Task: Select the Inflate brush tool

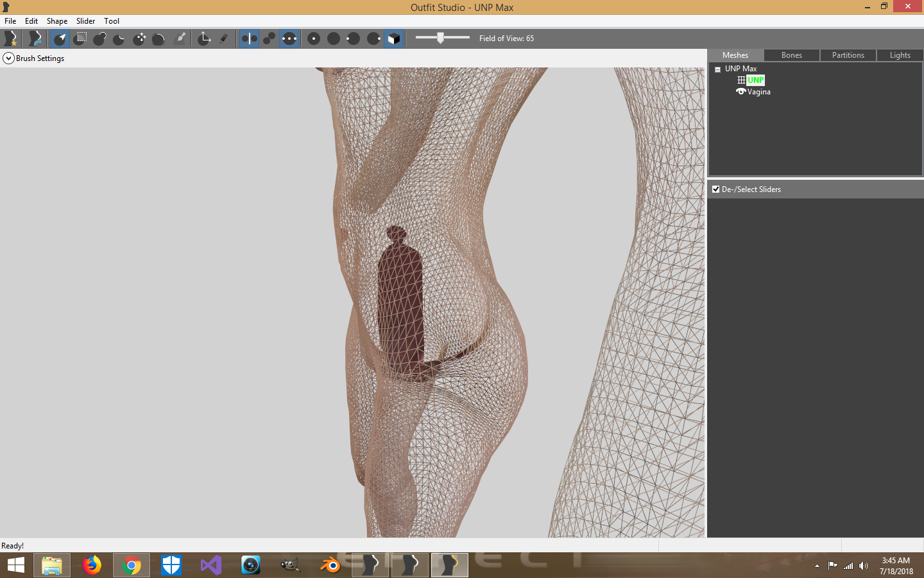Action: pyautogui.click(x=99, y=39)
